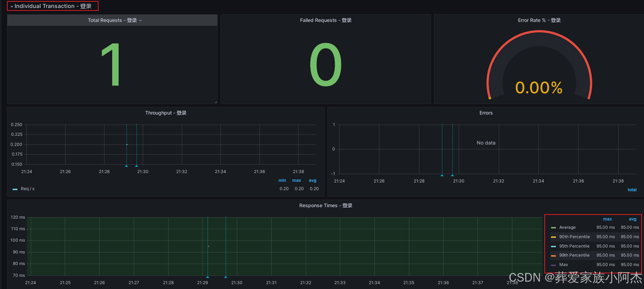The width and height of the screenshot is (644, 289).
Task: Open color picker for 95th Percentile swatch
Action: pyautogui.click(x=553, y=247)
